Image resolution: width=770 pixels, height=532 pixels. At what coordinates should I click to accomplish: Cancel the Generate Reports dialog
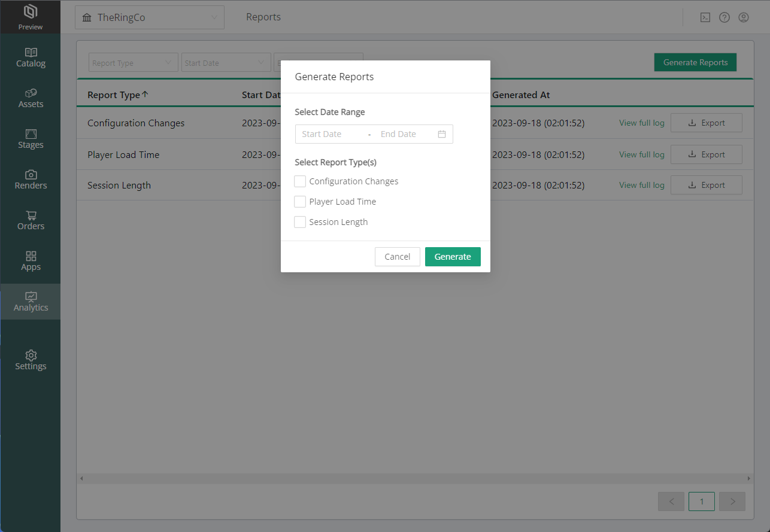[397, 257]
